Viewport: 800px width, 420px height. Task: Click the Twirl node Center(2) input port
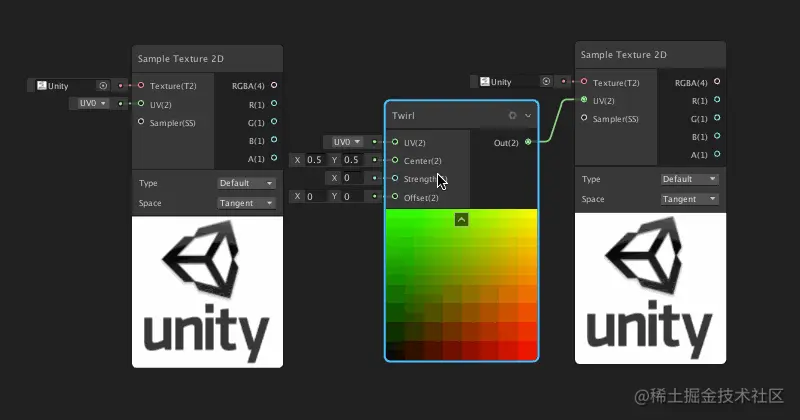click(395, 160)
